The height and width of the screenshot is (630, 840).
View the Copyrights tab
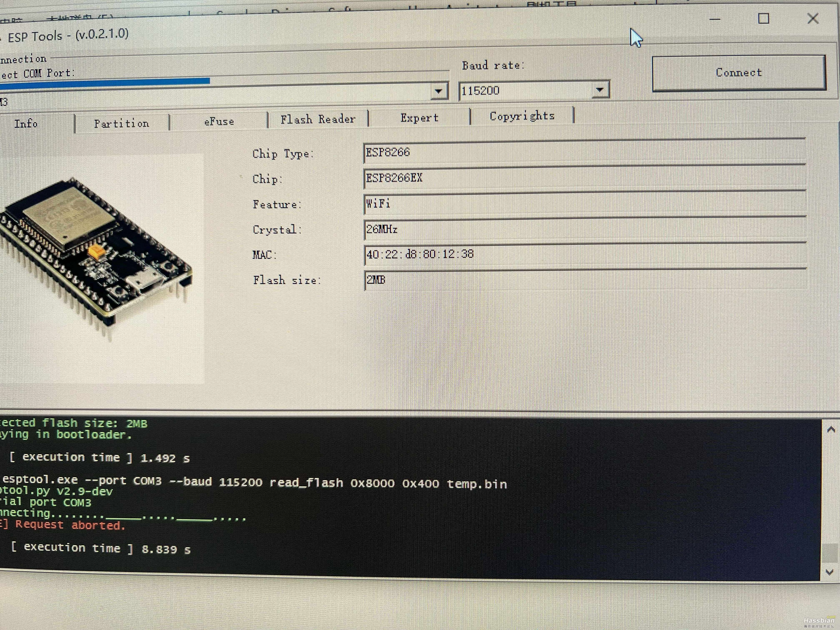pos(522,116)
